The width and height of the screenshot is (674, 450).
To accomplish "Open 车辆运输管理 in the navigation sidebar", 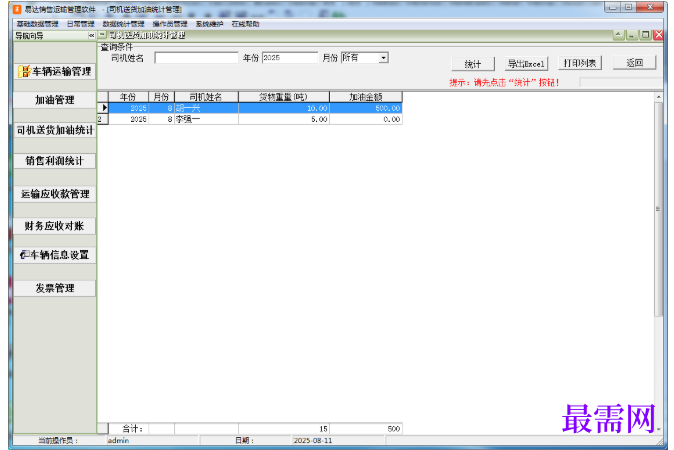I will [x=55, y=71].
